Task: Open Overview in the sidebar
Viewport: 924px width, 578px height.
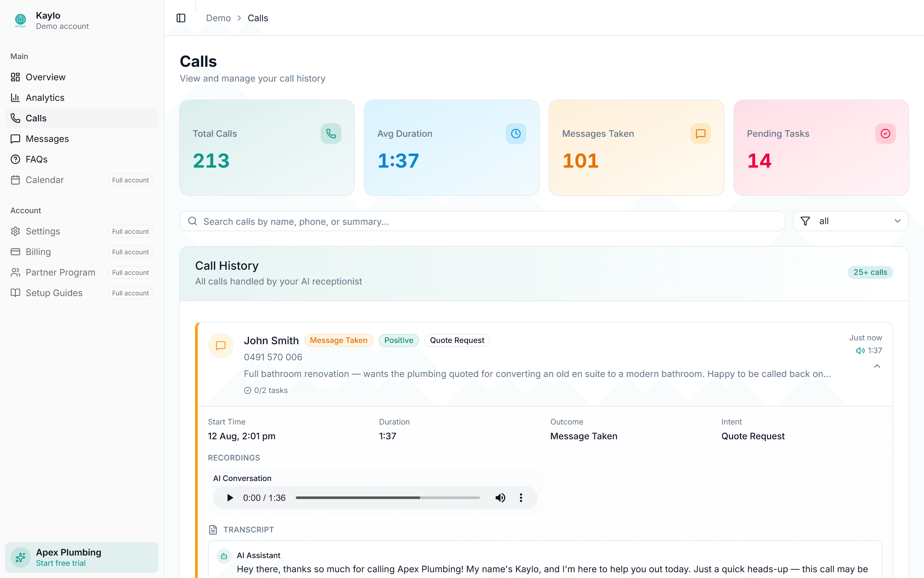Action: point(82,77)
